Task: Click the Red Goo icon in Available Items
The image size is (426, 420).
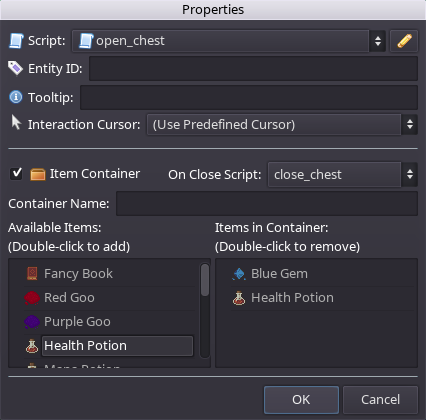Action: point(32,298)
